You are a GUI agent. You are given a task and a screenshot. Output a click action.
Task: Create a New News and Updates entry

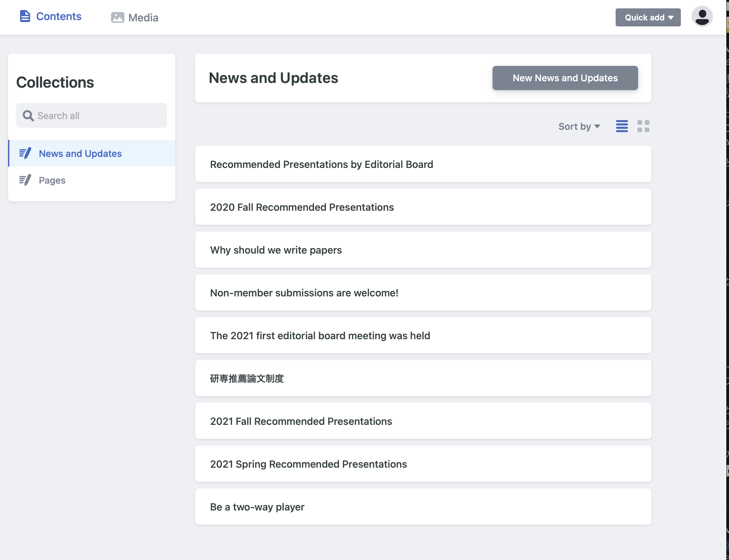click(565, 78)
